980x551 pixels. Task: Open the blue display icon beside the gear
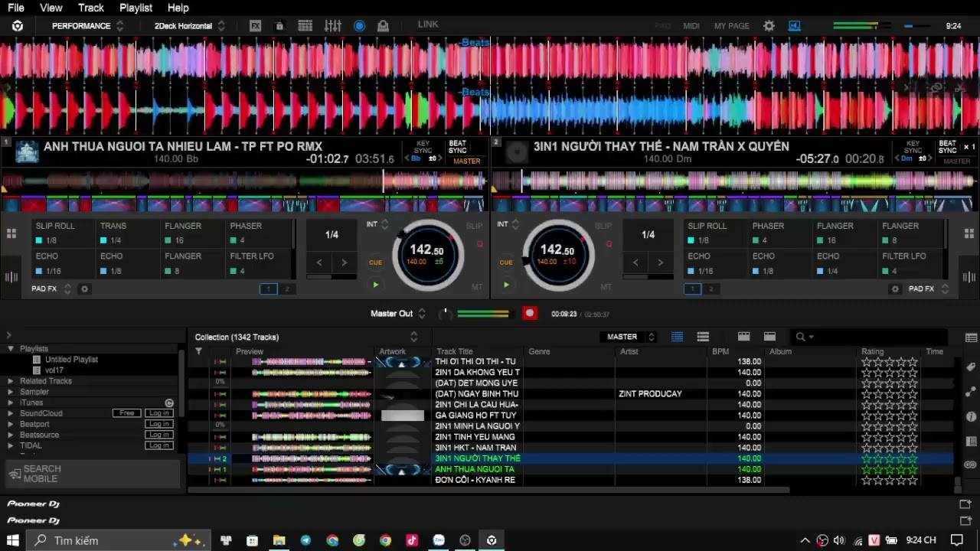[x=794, y=25]
